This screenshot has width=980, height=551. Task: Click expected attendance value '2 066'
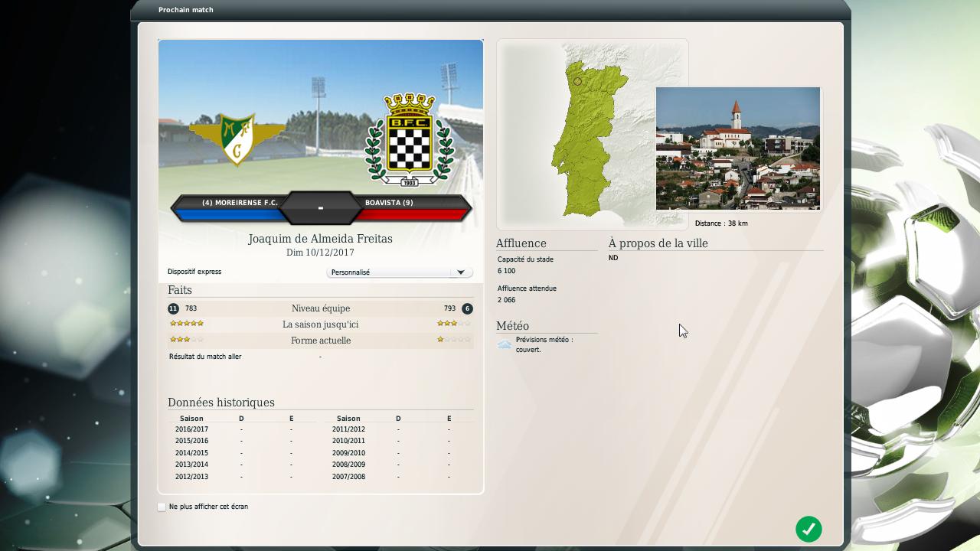pos(506,300)
